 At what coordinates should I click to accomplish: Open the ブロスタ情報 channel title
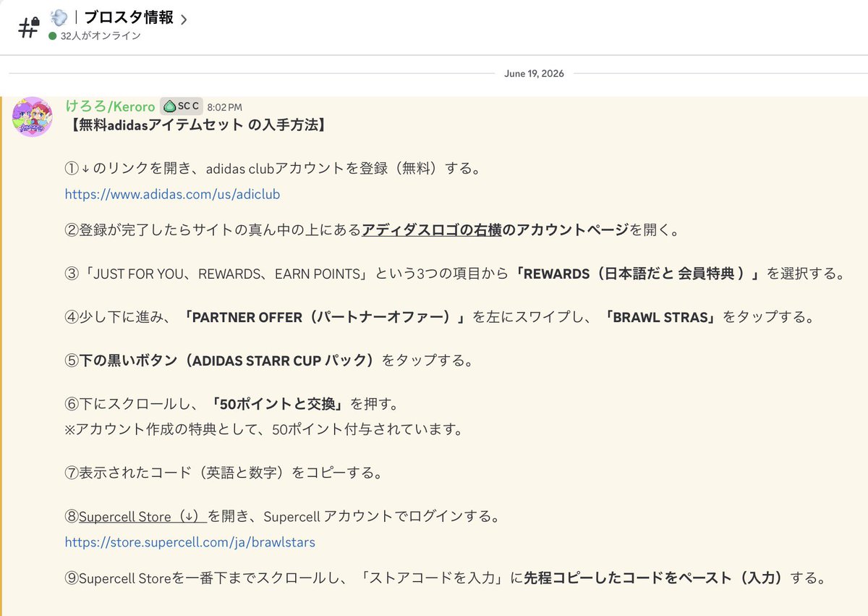click(x=129, y=18)
